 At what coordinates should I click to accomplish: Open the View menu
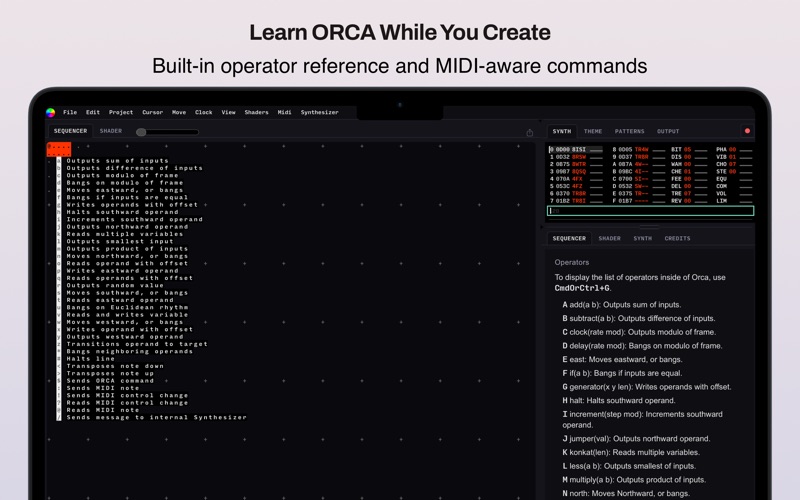coord(229,112)
